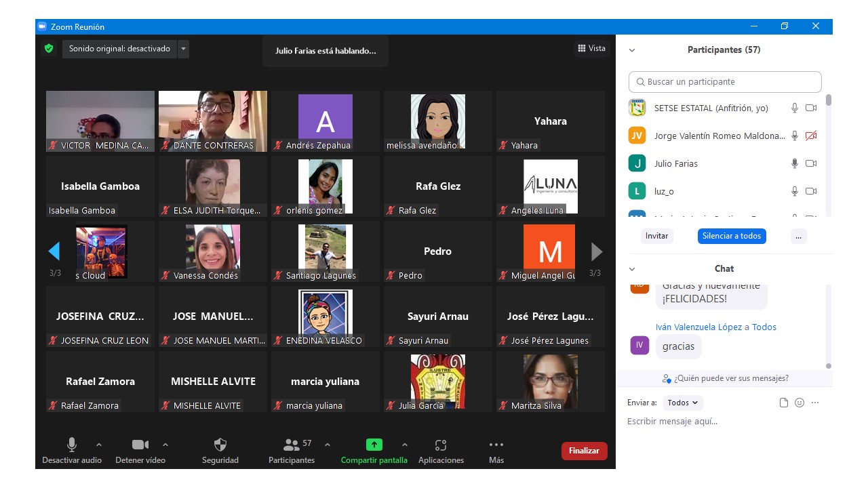Start sharing with Compartir pantalla
The image size is (868, 488).
[x=374, y=451]
